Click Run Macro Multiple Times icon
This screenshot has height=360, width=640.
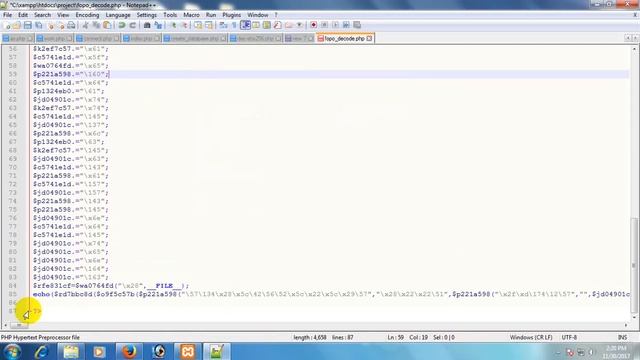346,25
